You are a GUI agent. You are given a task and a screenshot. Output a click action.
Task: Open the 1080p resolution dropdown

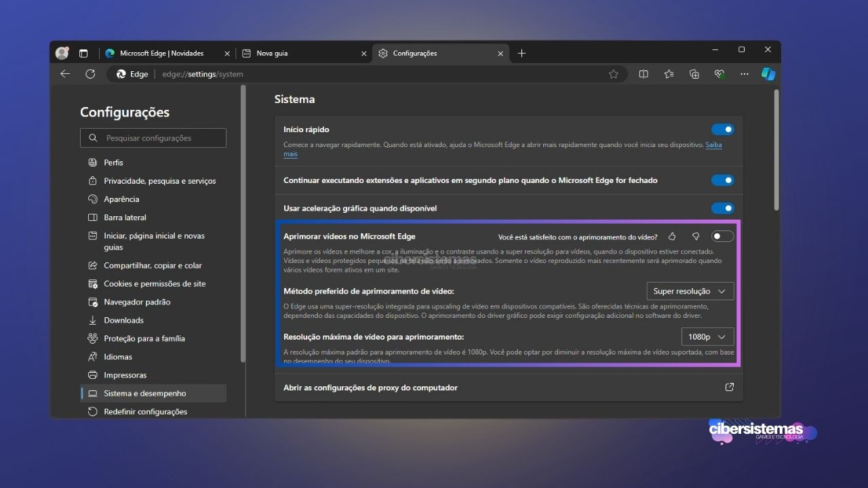(x=707, y=337)
